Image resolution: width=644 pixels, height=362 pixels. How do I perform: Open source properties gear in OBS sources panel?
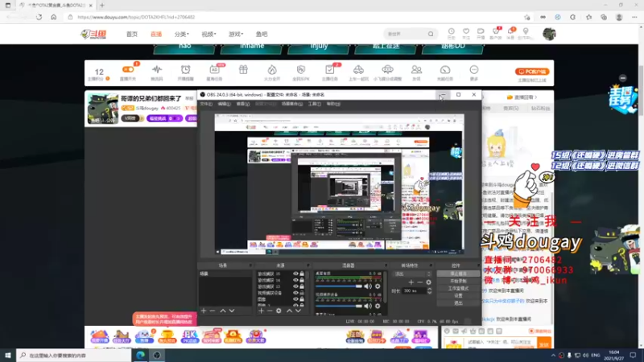279,311
